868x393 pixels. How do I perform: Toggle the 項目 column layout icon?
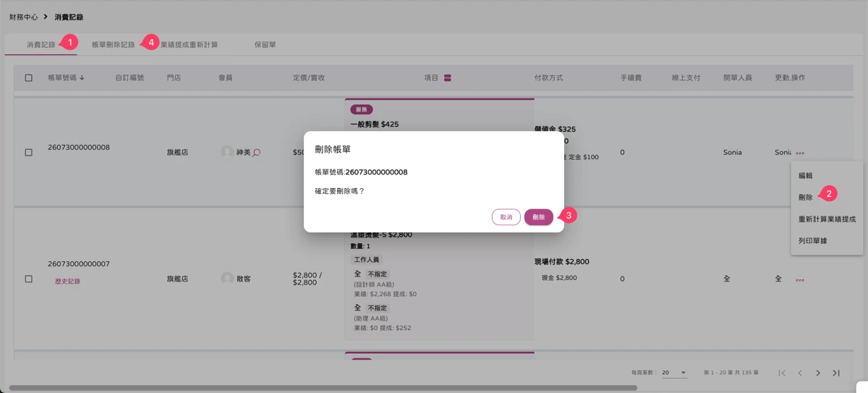click(448, 77)
